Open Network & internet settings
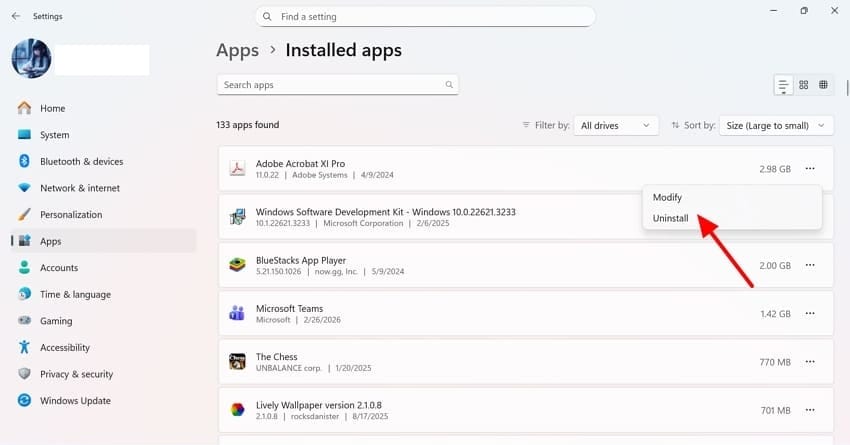The image size is (850, 445). [103, 188]
